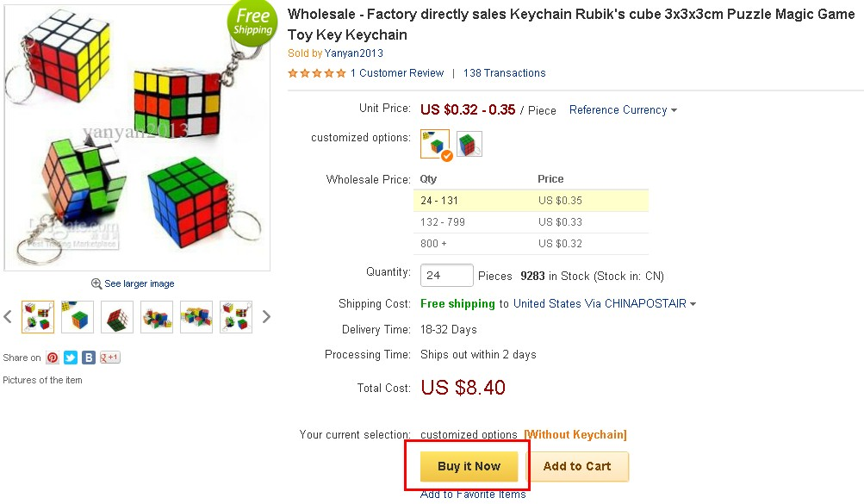Image resolution: width=864 pixels, height=504 pixels.
Task: Share on VKontakte (B icon)
Action: click(x=90, y=358)
